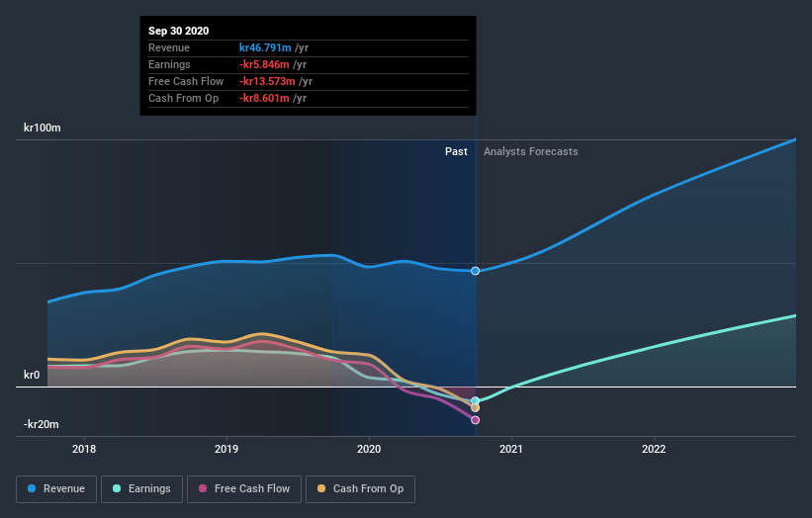Click the orange Cash From Op data point

point(476,407)
